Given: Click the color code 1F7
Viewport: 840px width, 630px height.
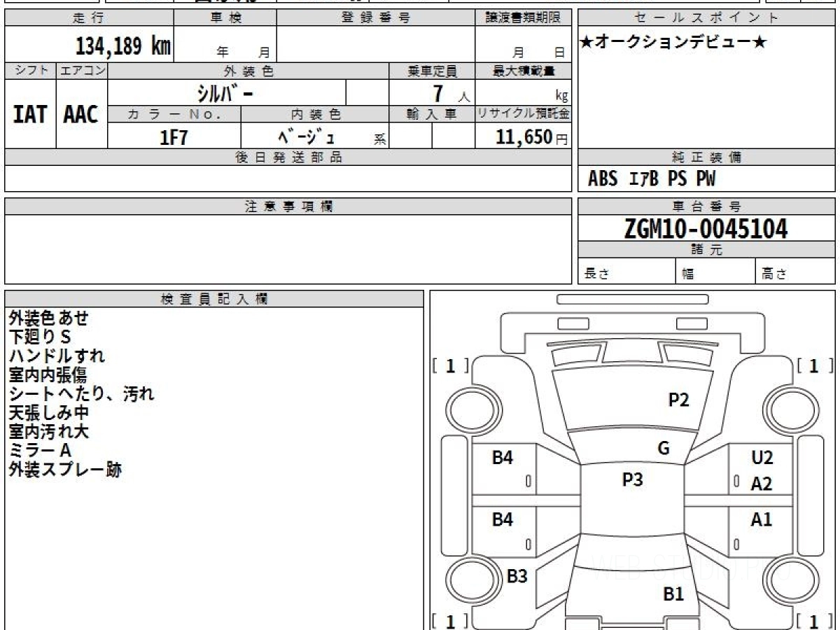Looking at the screenshot, I should [x=174, y=137].
